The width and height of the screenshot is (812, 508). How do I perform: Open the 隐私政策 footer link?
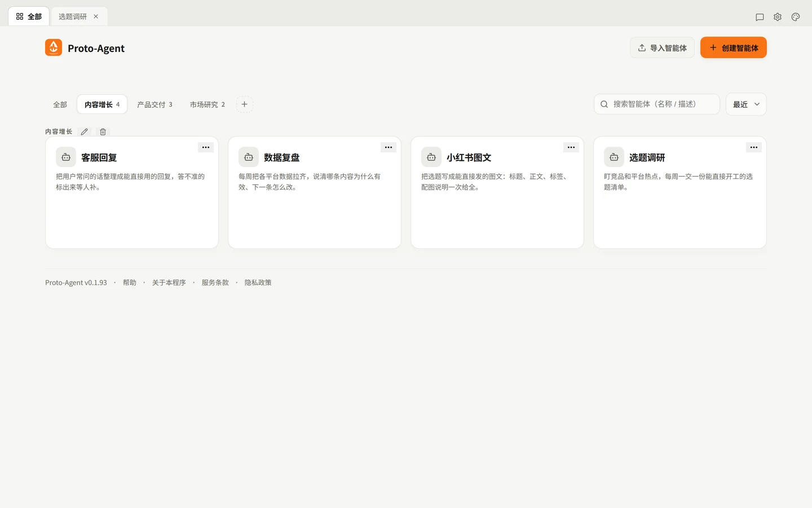point(258,282)
